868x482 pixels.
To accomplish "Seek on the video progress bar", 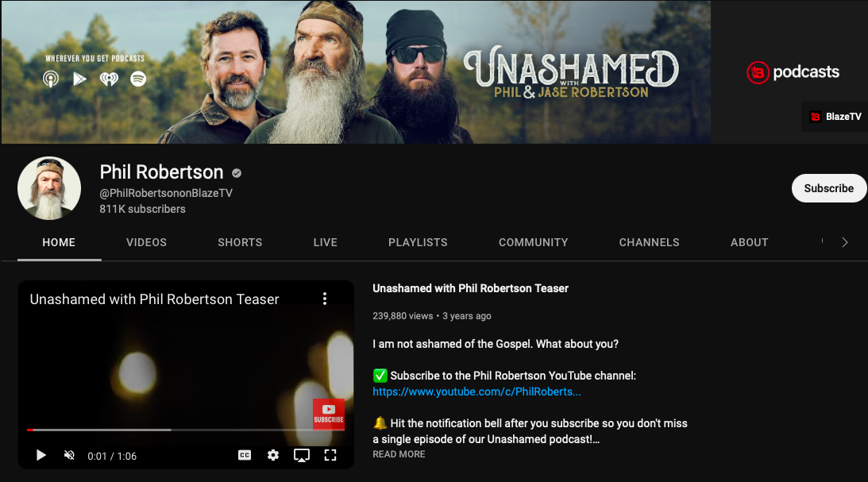I will [x=186, y=430].
